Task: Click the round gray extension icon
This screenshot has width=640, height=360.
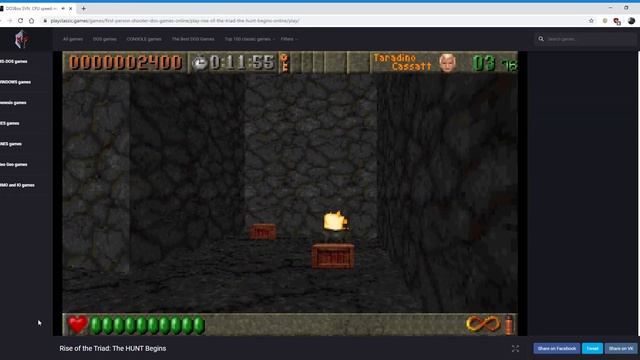Action: coord(605,20)
